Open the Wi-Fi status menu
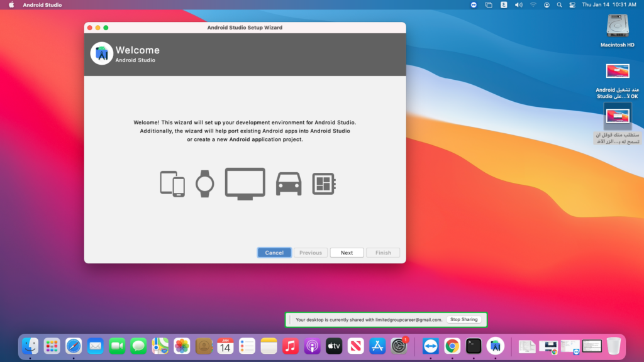This screenshot has height=362, width=644. [533, 5]
